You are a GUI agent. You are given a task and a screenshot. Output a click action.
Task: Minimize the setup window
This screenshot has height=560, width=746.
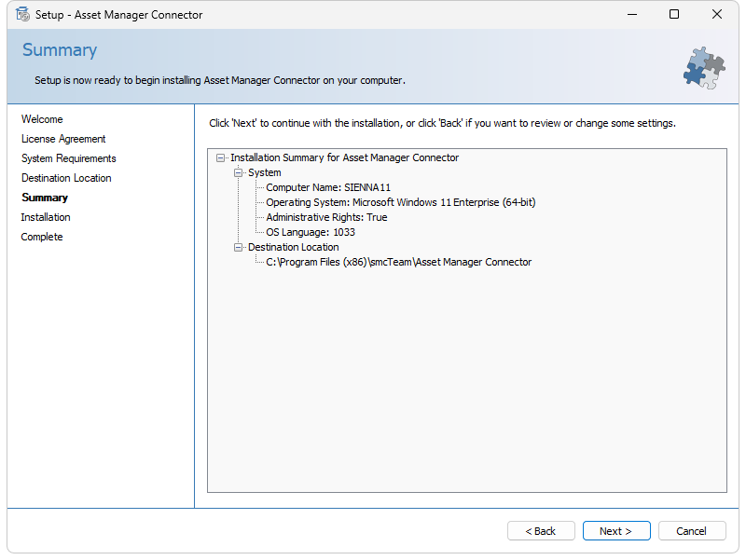point(632,14)
